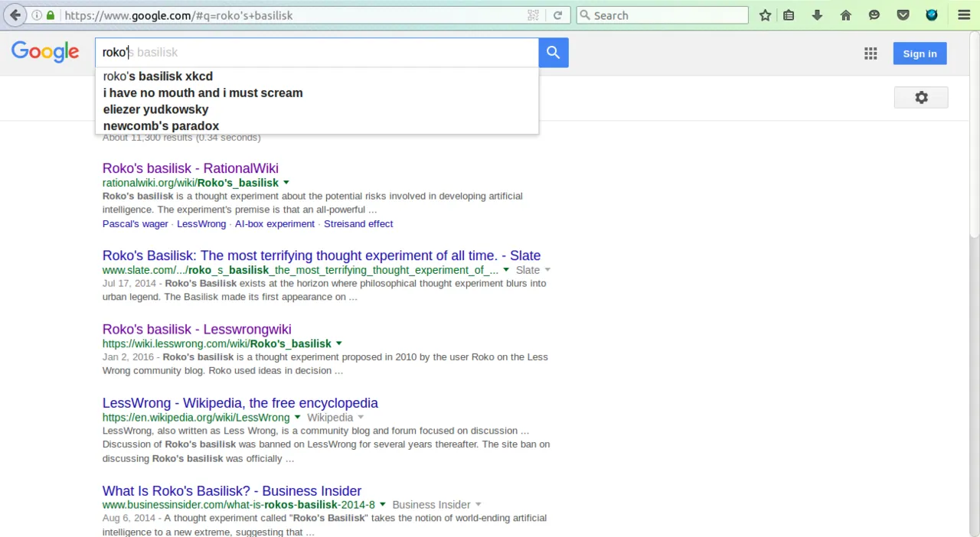Follow the AI-box experiment sitelink
Screen dimensions: 980x537
coord(275,224)
